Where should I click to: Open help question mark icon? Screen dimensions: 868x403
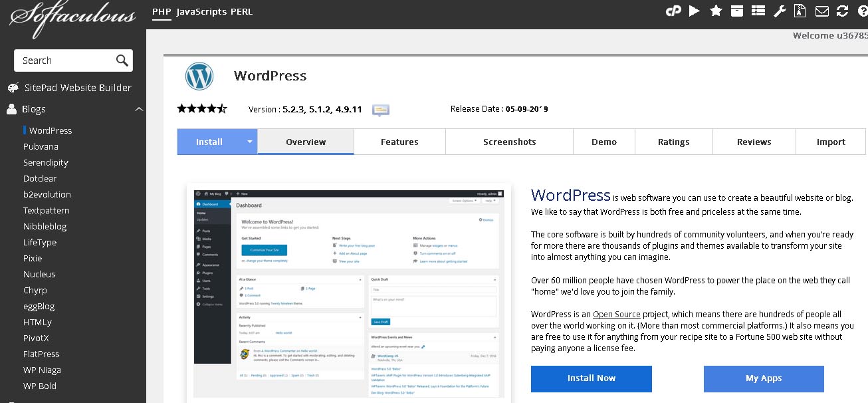[863, 11]
